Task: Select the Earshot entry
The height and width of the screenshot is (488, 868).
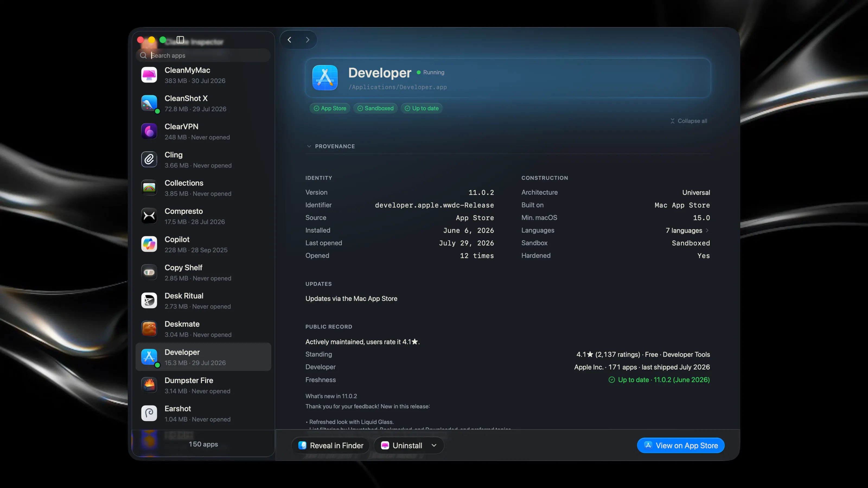Action: point(203,413)
